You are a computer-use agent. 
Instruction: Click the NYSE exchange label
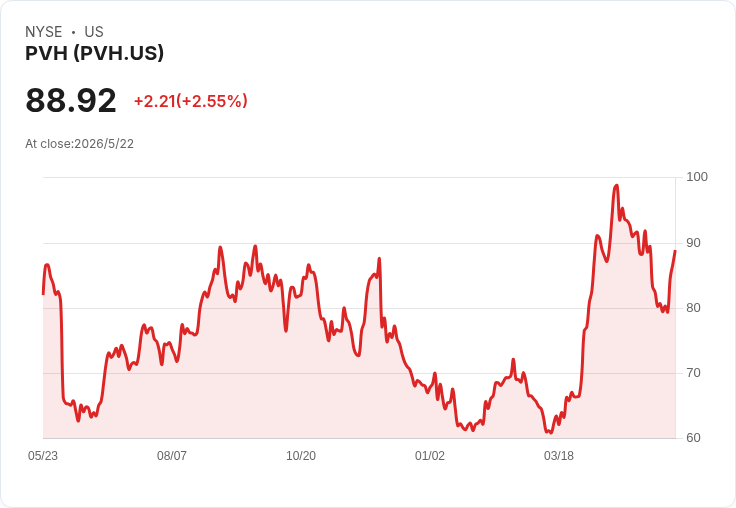(44, 32)
